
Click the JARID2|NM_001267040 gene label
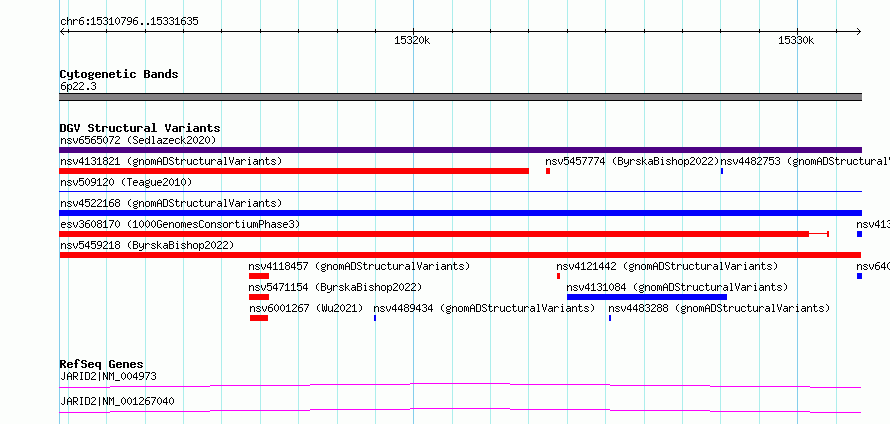(x=117, y=401)
